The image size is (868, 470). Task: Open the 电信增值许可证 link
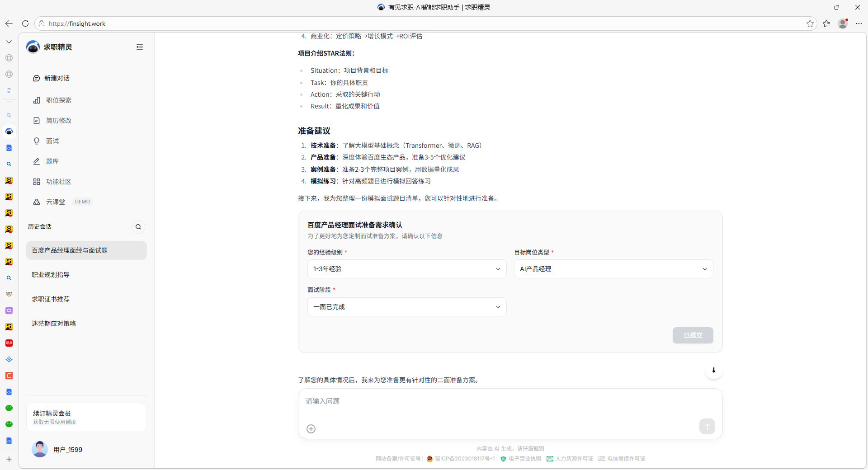pyautogui.click(x=622, y=459)
